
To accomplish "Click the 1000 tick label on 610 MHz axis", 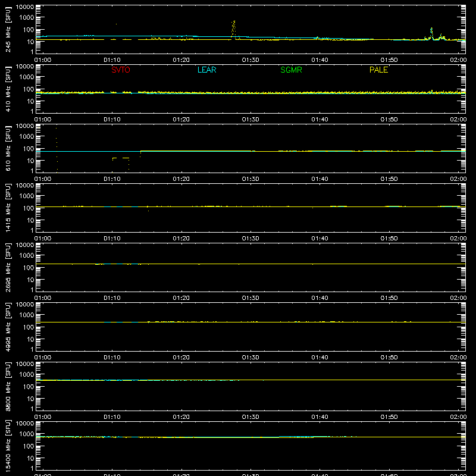I will click(27, 137).
